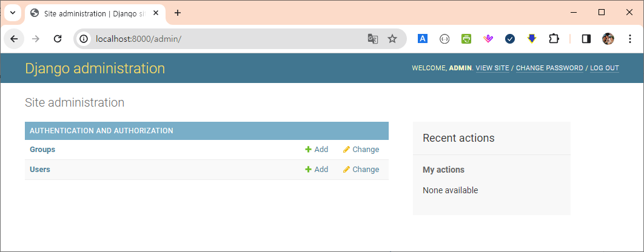Click the My actions label
The height and width of the screenshot is (252, 644).
(x=443, y=170)
